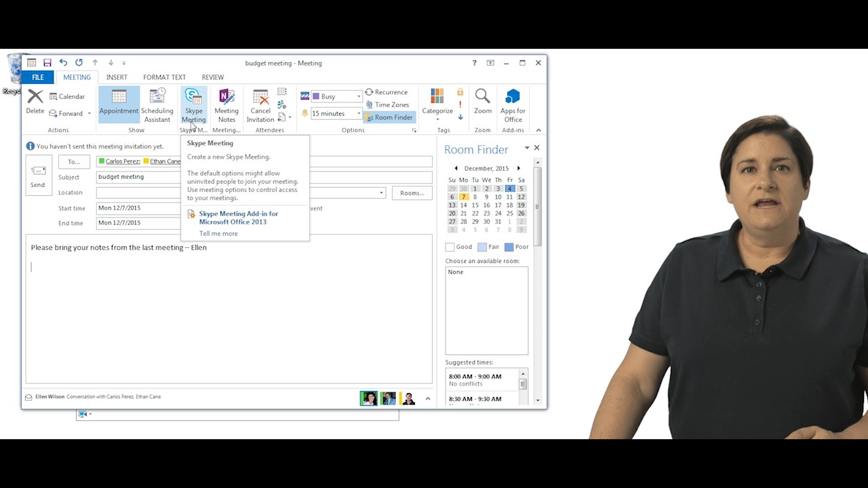This screenshot has height=488, width=868.
Task: Switch to the INSERT tab
Action: pos(117,77)
